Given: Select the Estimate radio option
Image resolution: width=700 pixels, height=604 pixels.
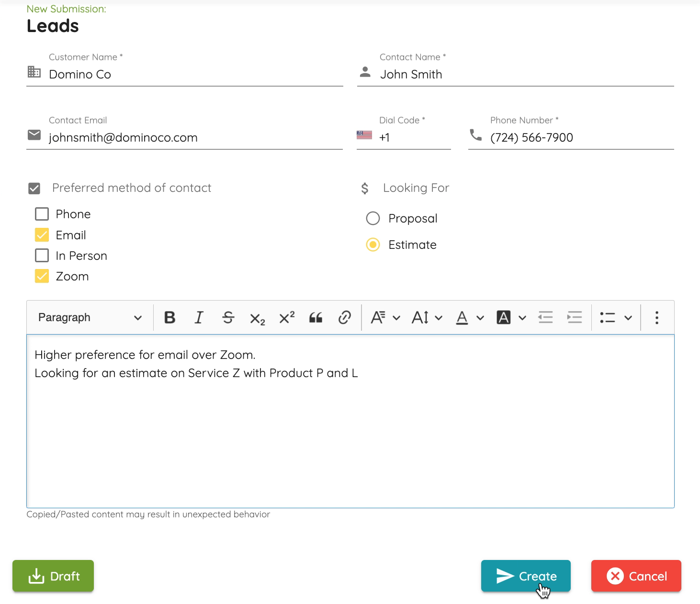Looking at the screenshot, I should (373, 245).
